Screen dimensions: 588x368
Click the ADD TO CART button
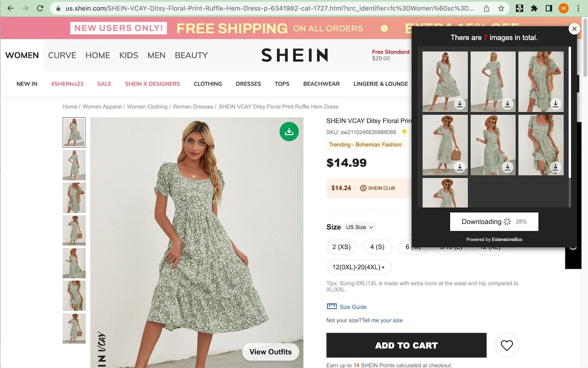click(406, 345)
